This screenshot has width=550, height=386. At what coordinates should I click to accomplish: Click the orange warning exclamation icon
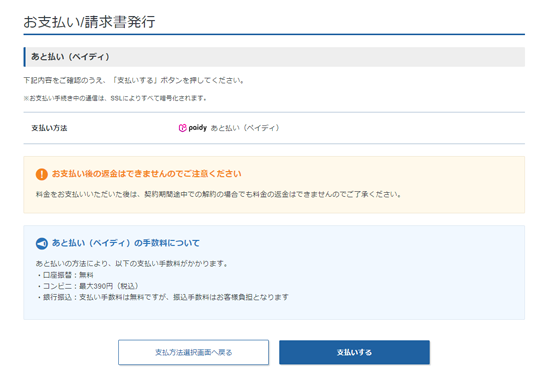[42, 174]
